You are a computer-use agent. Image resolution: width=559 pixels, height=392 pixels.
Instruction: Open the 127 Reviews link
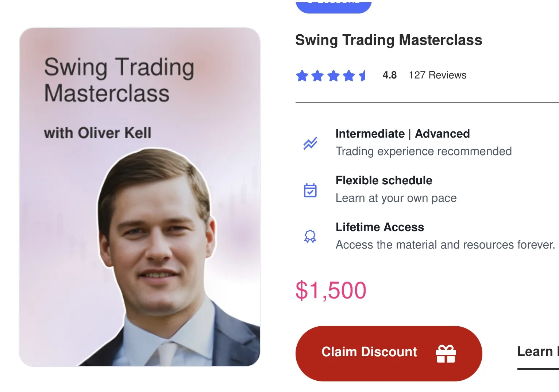pyautogui.click(x=437, y=75)
